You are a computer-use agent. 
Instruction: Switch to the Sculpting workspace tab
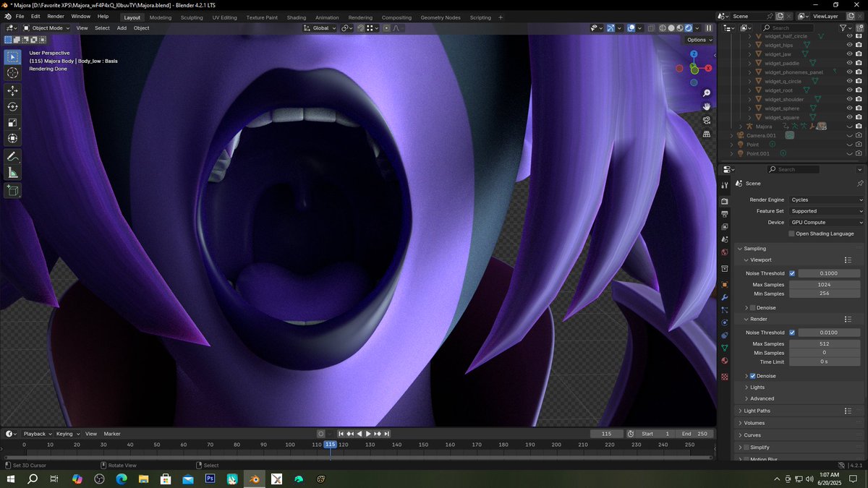pos(192,17)
